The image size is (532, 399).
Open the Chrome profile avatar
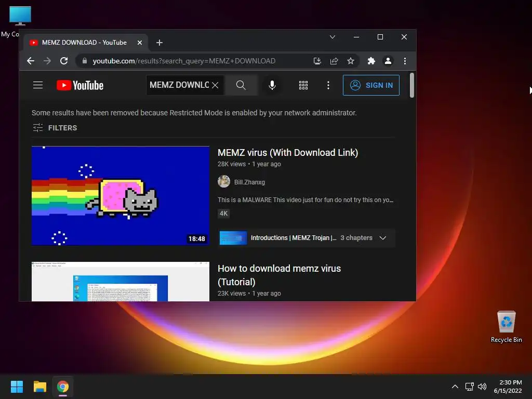[388, 61]
